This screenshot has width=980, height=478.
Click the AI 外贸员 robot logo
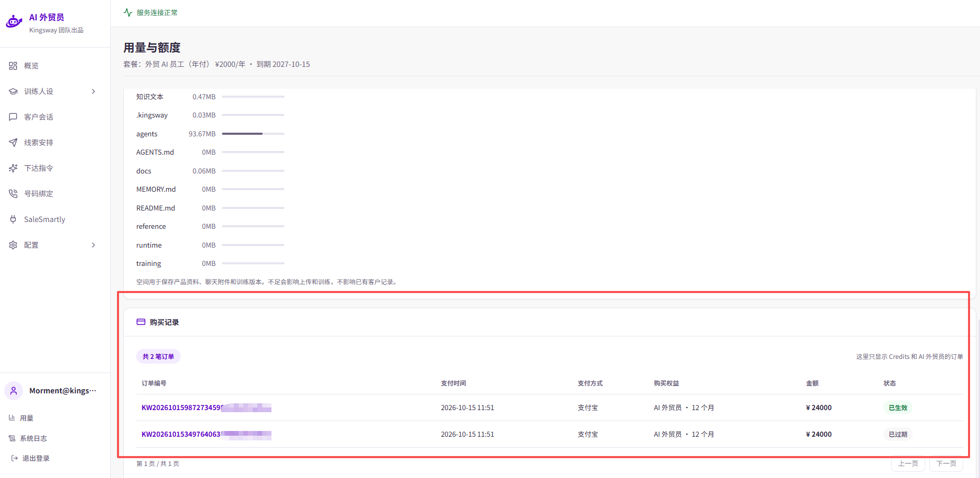14,22
